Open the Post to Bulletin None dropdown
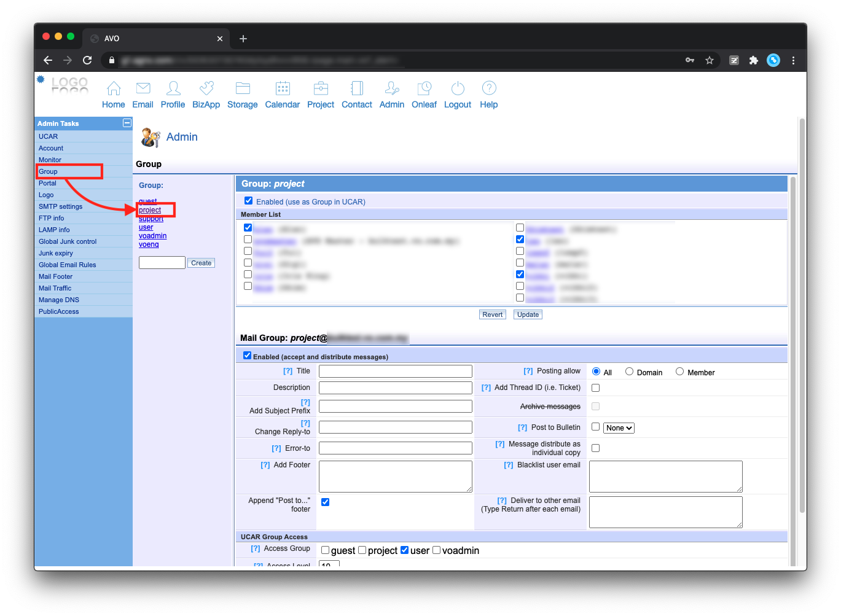Screen dimensions: 841x616 (619, 428)
